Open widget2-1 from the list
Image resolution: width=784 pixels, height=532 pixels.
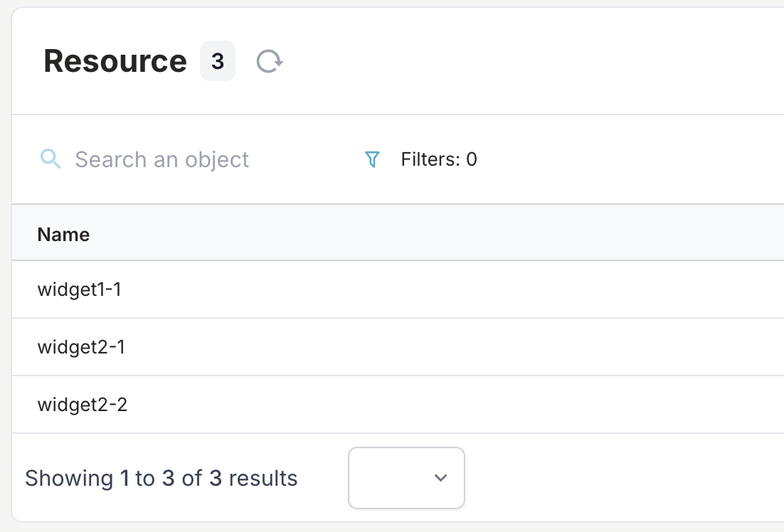pyautogui.click(x=80, y=347)
